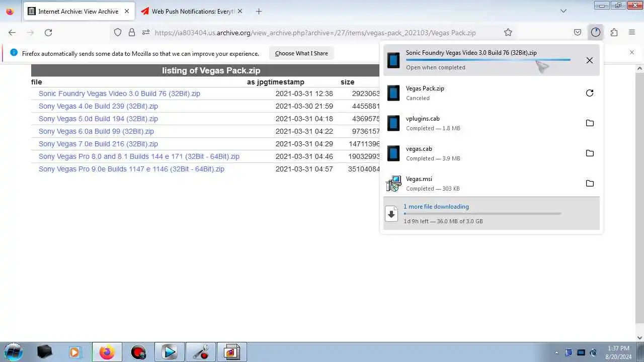Click Choose What I Share button
The height and width of the screenshot is (362, 644).
[301, 53]
